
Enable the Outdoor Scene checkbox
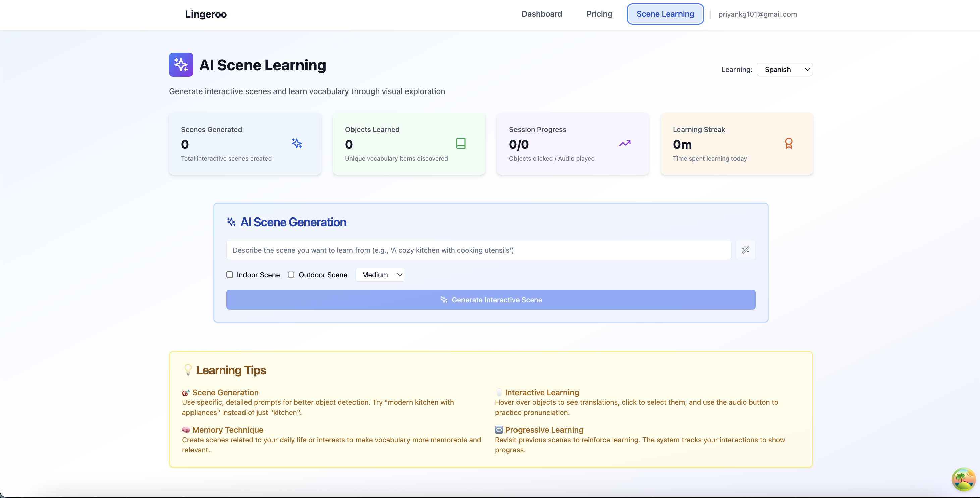click(x=291, y=274)
